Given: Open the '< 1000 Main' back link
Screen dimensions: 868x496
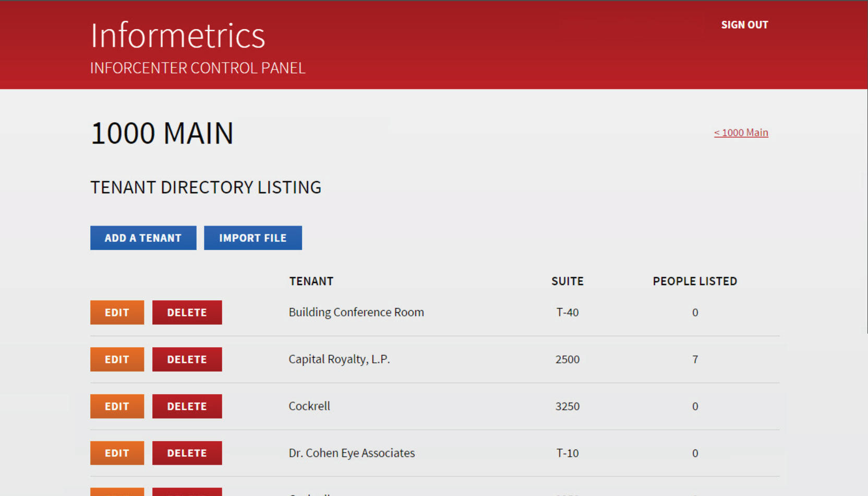Looking at the screenshot, I should pos(741,133).
